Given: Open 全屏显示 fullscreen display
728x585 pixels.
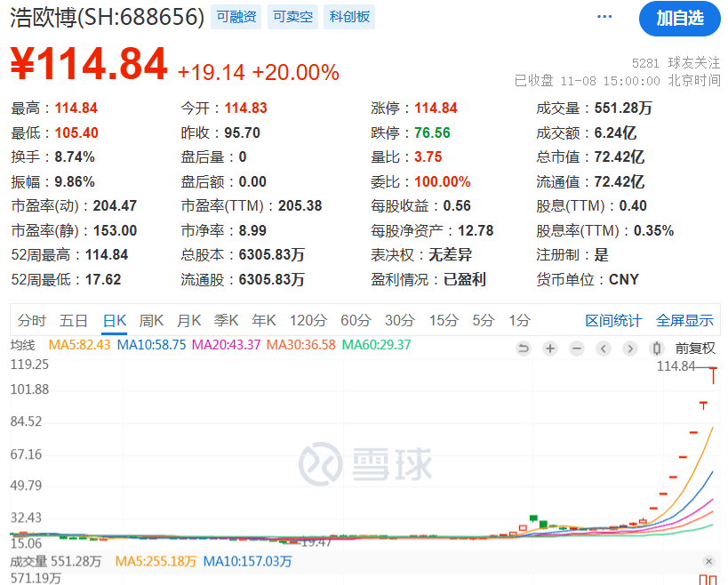Looking at the screenshot, I should 684,321.
